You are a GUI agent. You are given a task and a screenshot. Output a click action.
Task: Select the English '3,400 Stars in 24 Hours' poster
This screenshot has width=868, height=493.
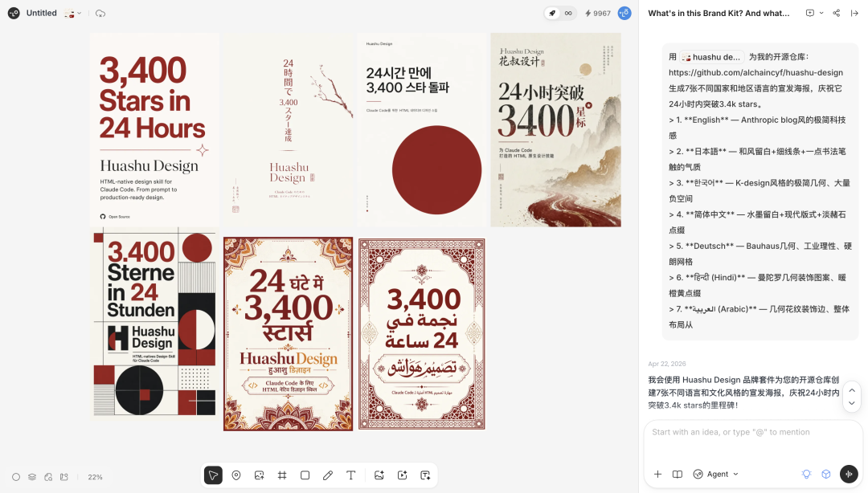point(154,129)
